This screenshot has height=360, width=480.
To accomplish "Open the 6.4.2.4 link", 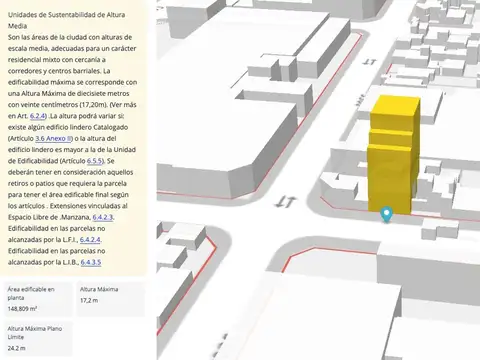I will 90,240.
